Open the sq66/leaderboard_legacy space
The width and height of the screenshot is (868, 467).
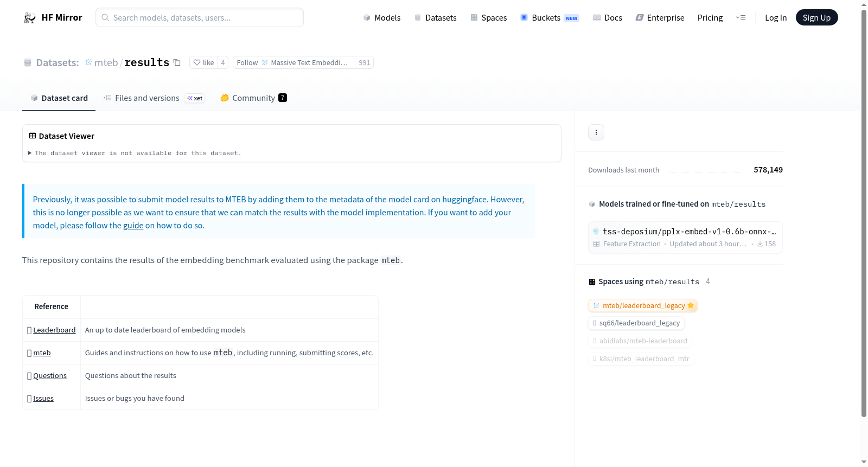point(636,323)
